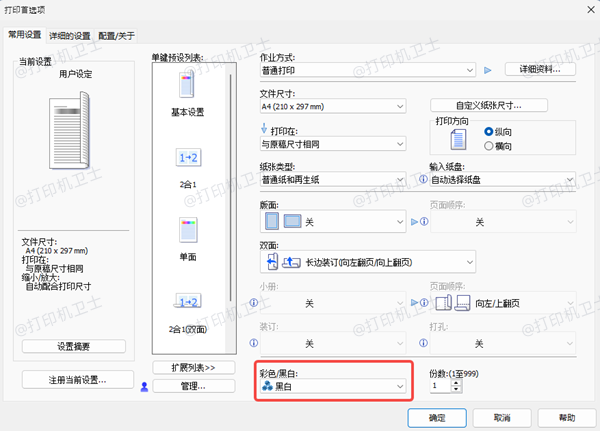Expand the 纸张类型 paper type dropdown

(x=333, y=180)
